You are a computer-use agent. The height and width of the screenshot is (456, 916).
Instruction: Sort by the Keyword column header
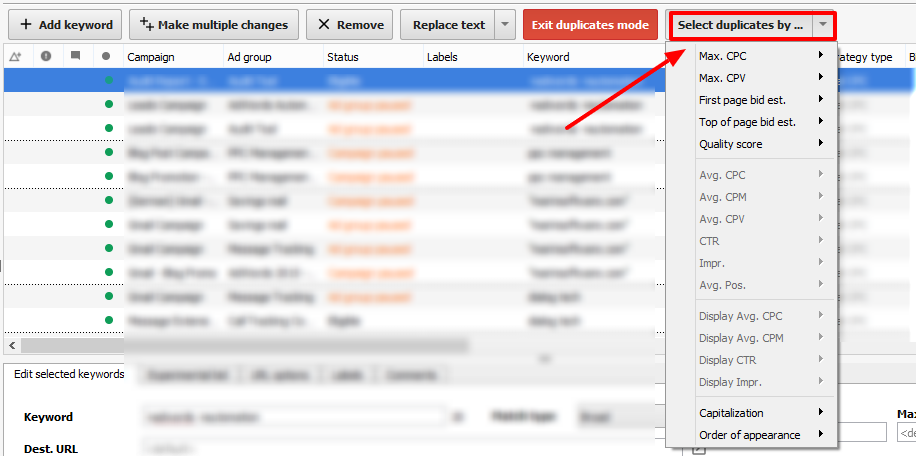594,57
